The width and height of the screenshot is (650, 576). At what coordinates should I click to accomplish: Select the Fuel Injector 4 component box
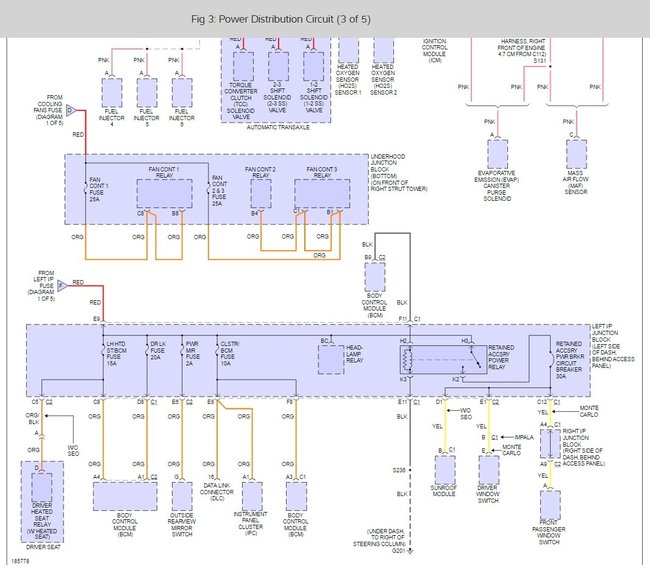pos(112,92)
